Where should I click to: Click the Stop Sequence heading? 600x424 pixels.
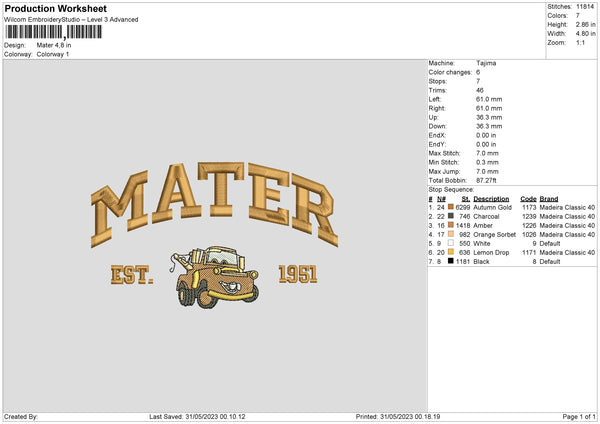[451, 190]
